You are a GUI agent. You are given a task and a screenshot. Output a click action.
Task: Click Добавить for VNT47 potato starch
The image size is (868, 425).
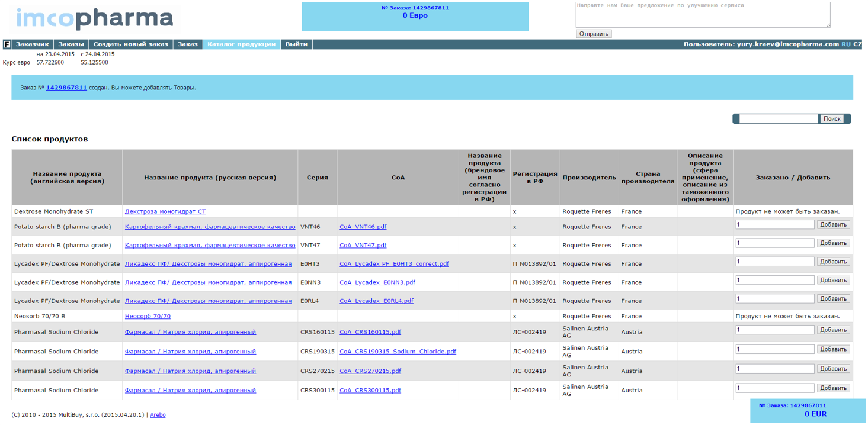tap(834, 243)
